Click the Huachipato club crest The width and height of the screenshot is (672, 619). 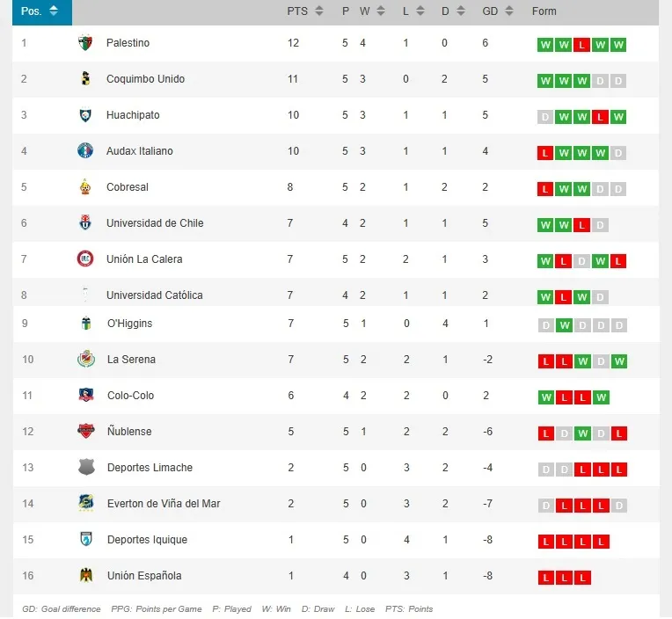coord(85,115)
